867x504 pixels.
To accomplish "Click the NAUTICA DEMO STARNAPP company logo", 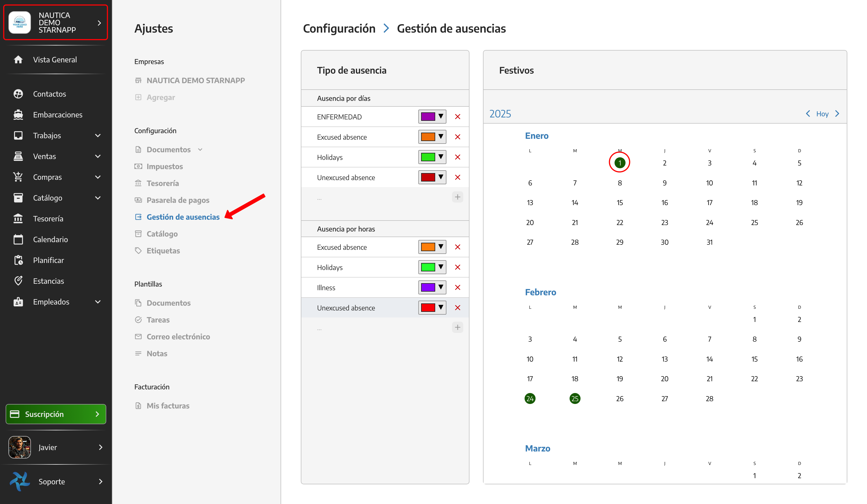I will (x=20, y=22).
